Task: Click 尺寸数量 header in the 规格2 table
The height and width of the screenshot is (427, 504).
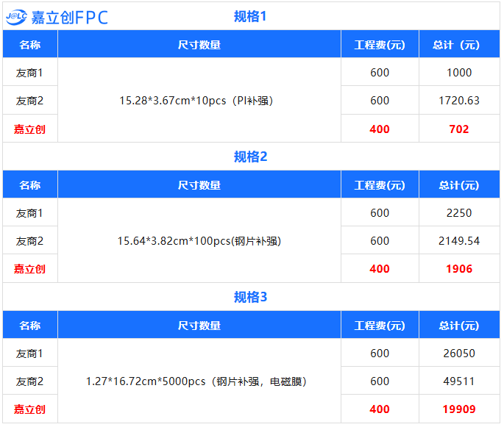Action: pos(199,185)
